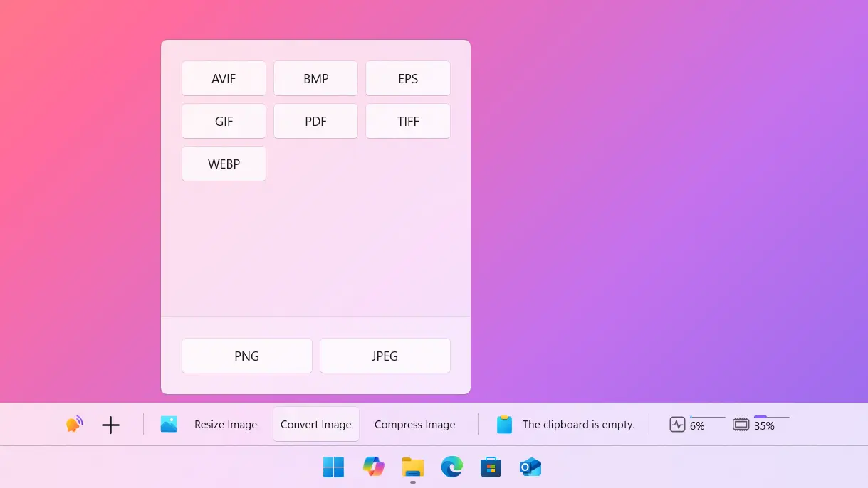Pick WEBP as output format

coord(224,164)
